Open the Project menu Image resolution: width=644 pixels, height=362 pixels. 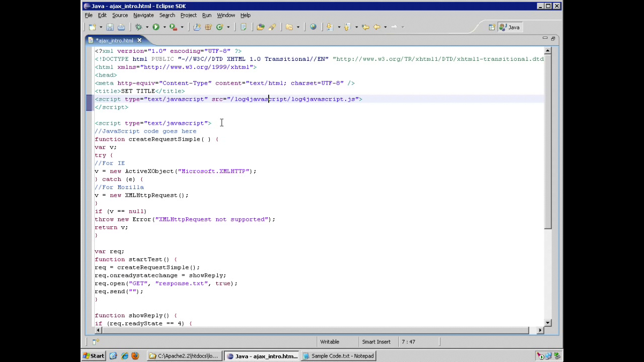(x=189, y=15)
